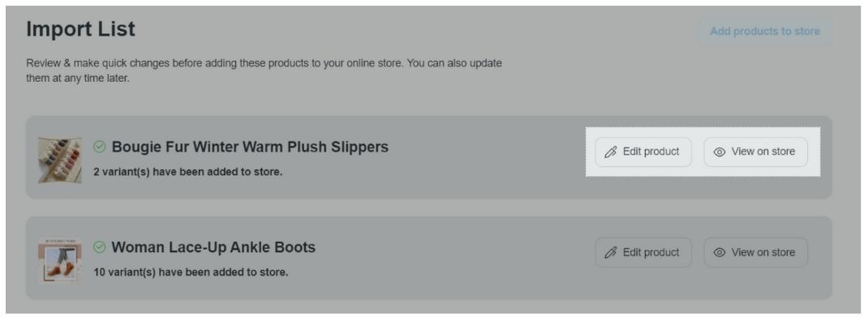Screen dimensions: 868x317
Task: Click green checkmark beside Bougie Fur Slippers
Action: click(100, 147)
